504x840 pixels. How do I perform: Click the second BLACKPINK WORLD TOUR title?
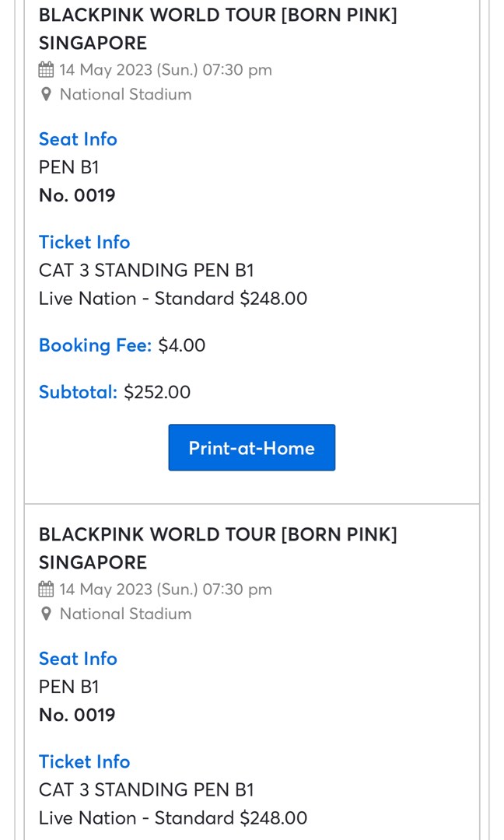[x=218, y=534]
